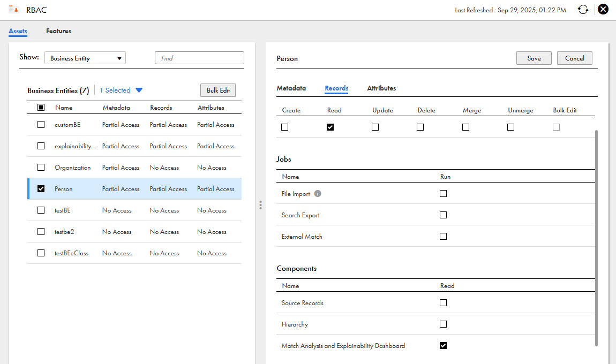Screen dimensions: 616x364
Task: Click the Cancel button
Action: 574,58
